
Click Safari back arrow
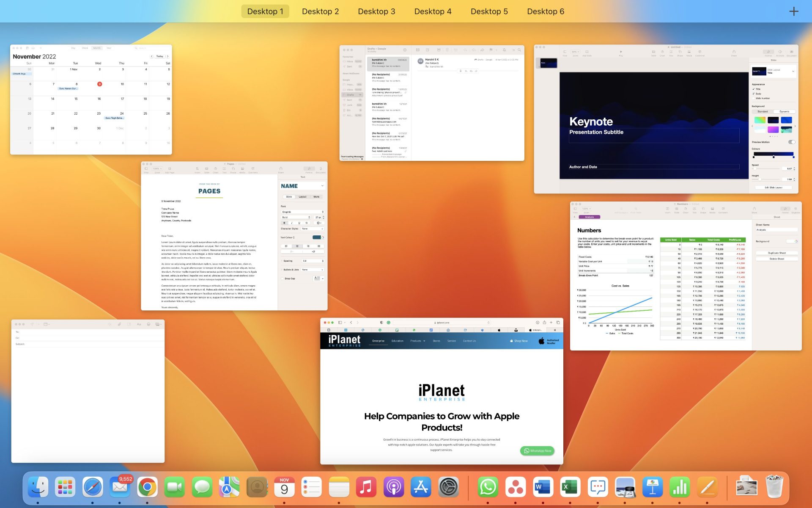351,323
